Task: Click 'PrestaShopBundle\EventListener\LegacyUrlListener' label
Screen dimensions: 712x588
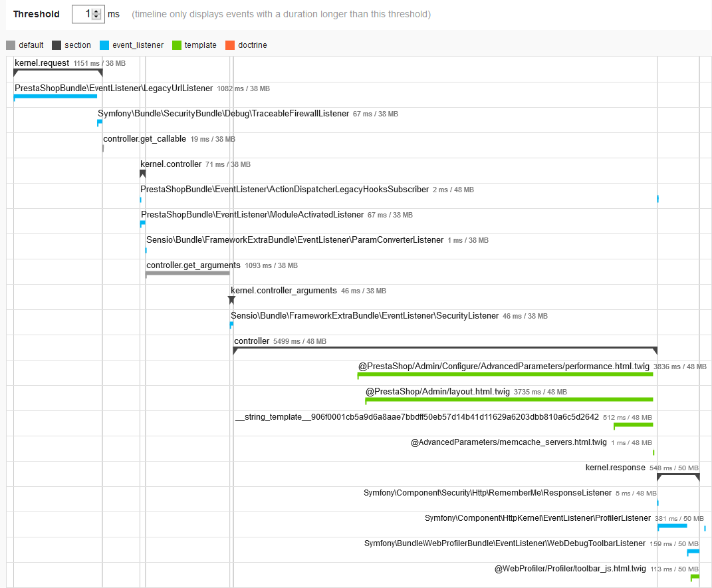Action: pos(114,88)
